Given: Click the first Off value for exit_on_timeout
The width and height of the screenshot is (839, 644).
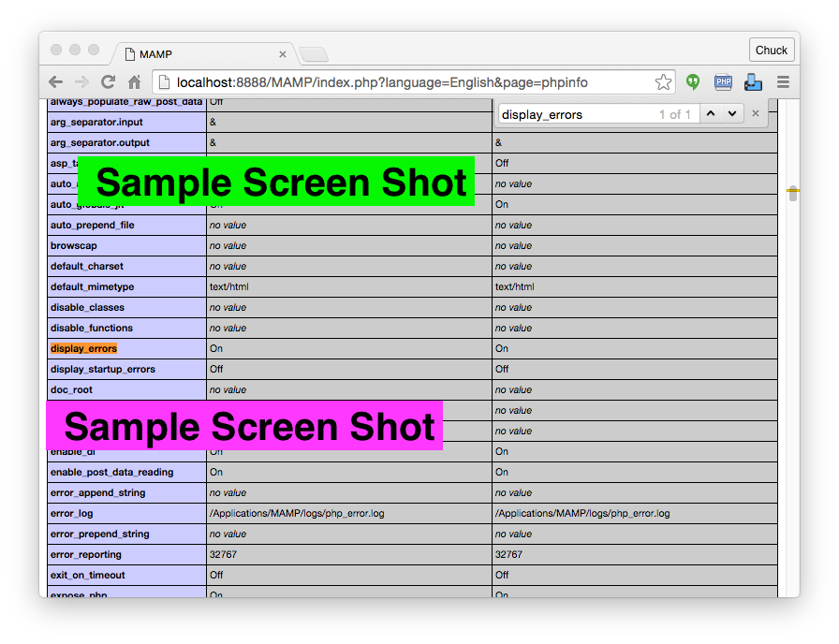Looking at the screenshot, I should tap(216, 575).
